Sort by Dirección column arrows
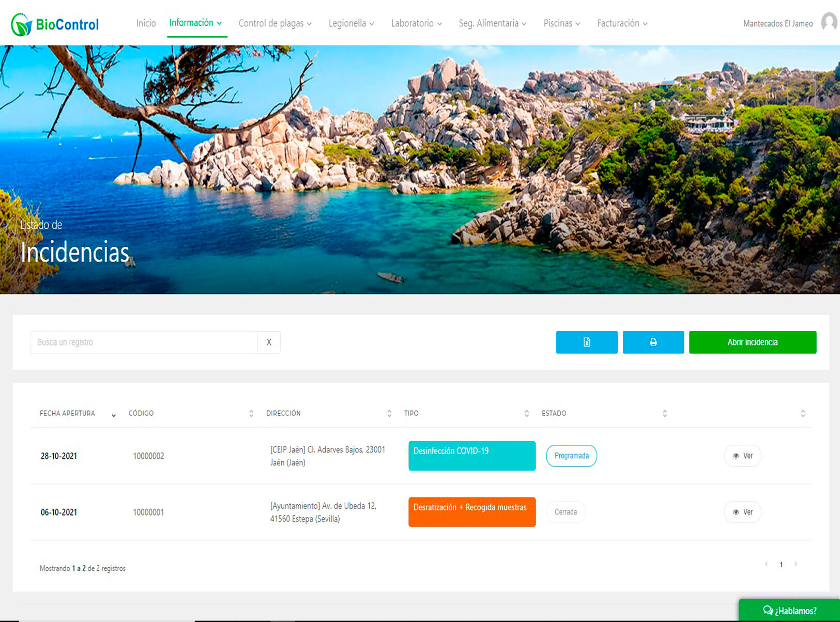This screenshot has width=840, height=622. tap(389, 413)
